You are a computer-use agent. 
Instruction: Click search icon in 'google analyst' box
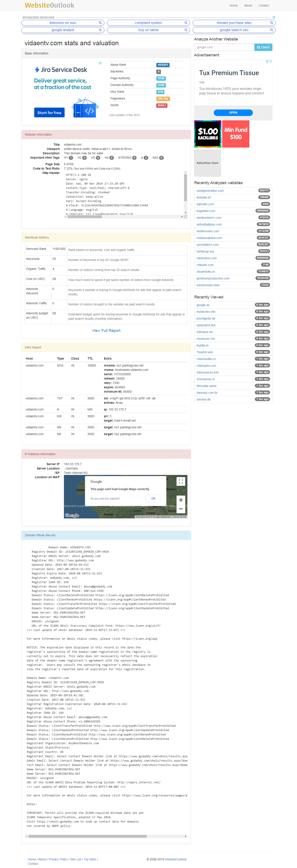(x=100, y=30)
